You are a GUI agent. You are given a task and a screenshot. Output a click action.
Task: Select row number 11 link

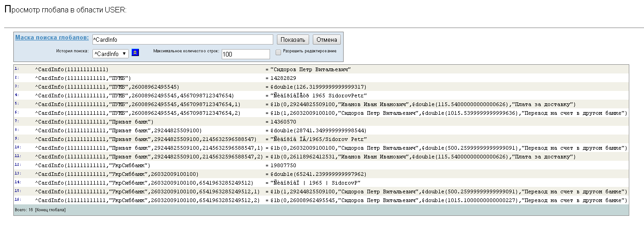[17, 156]
